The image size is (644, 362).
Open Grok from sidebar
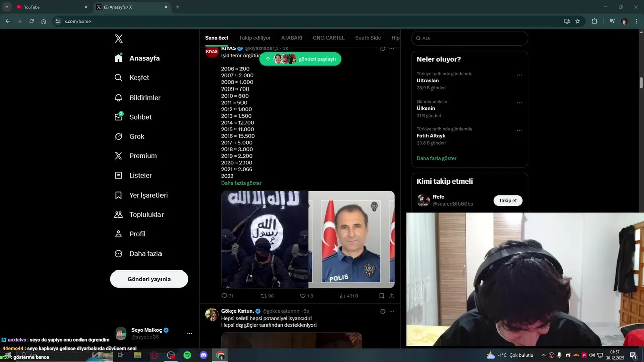(129, 136)
